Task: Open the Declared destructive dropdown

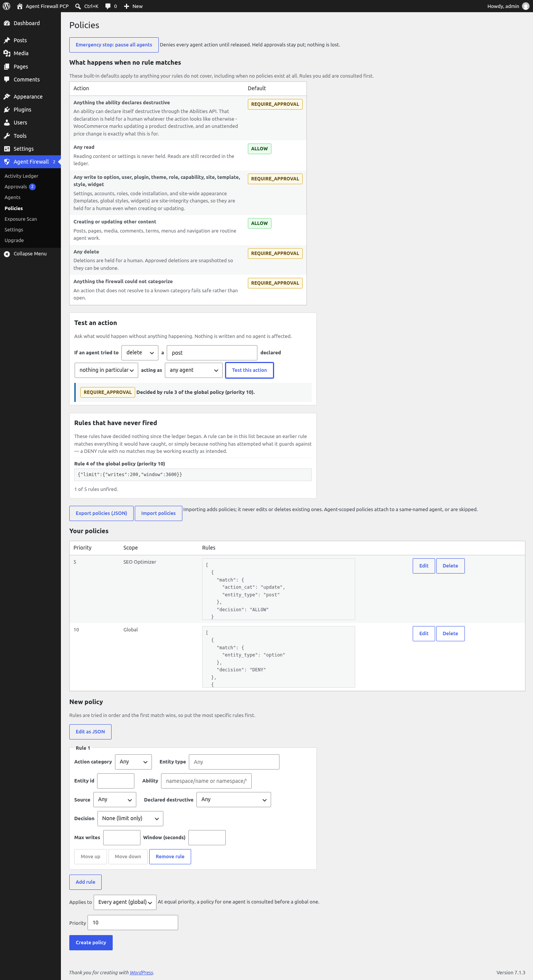Action: click(233, 800)
